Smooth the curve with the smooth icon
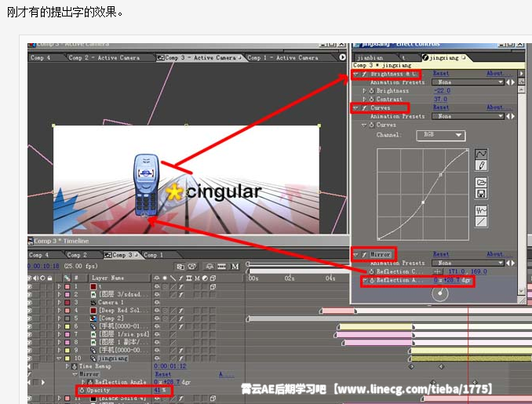 pyautogui.click(x=481, y=211)
